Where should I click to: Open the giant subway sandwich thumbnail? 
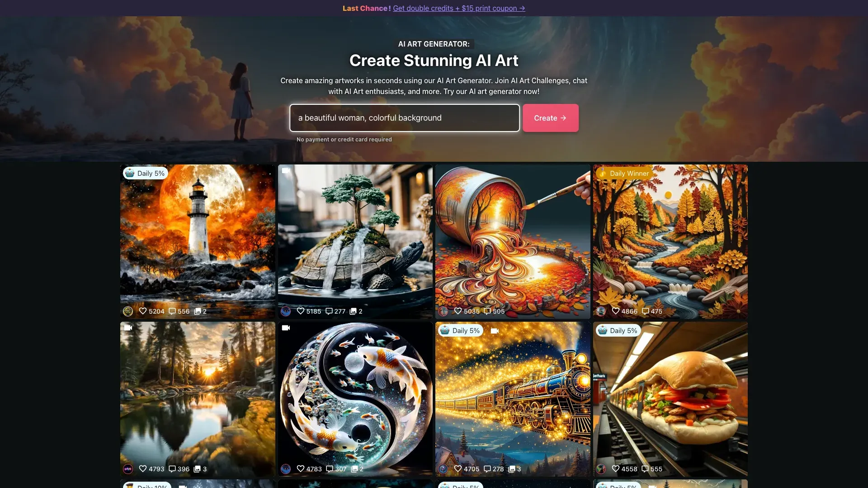point(670,399)
